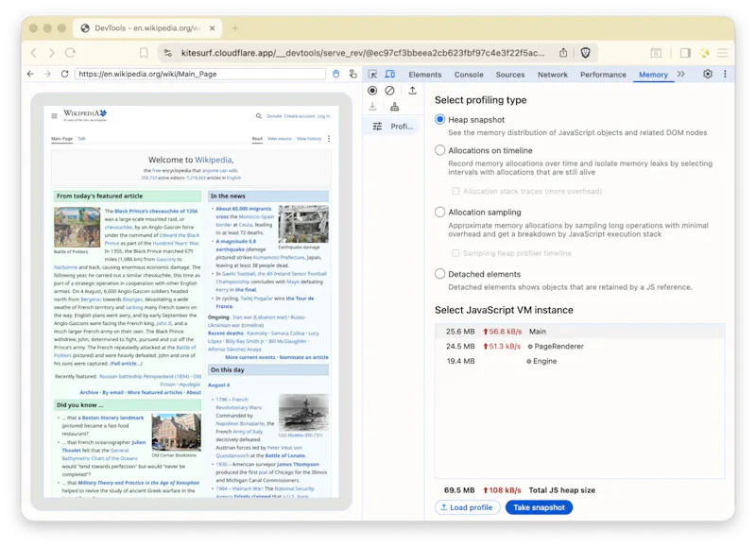Open Wikipedia Create account link
The image size is (756, 547).
click(300, 116)
